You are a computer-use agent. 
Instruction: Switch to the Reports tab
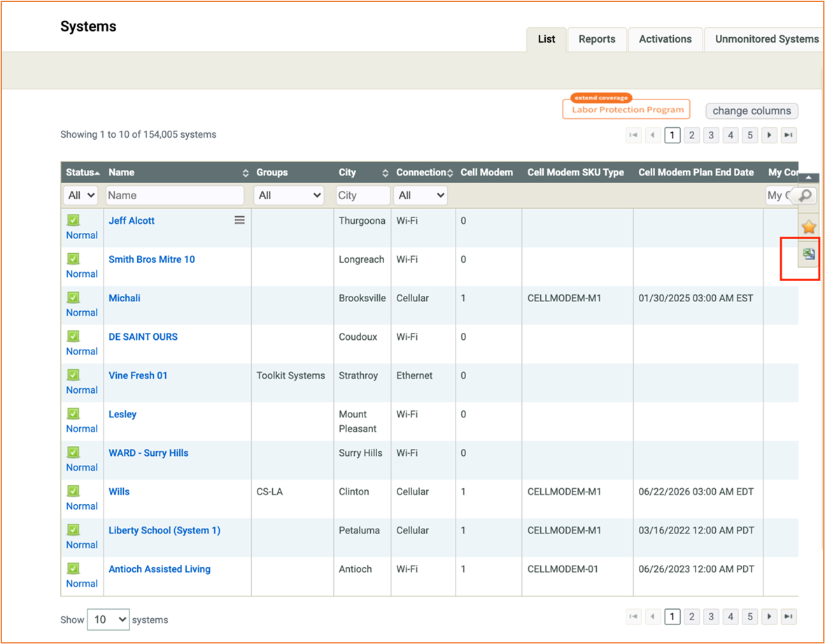(597, 39)
